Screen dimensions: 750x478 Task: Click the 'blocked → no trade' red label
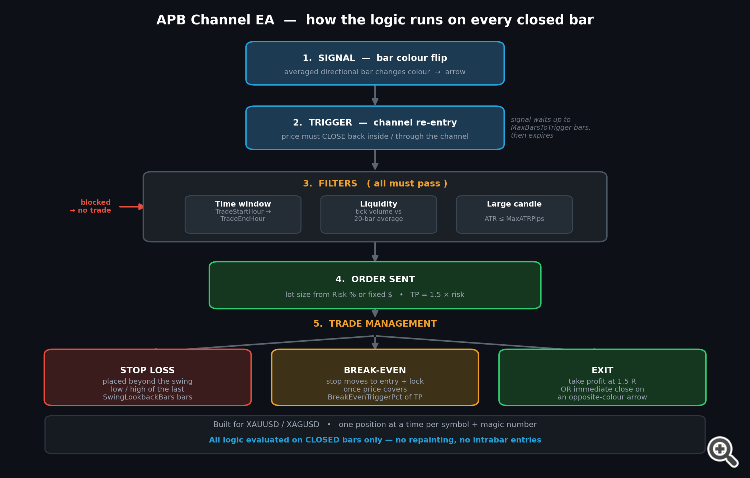[x=91, y=206]
